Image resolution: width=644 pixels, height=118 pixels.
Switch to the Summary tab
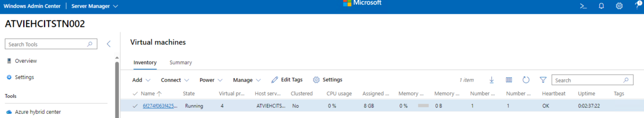pos(181,62)
